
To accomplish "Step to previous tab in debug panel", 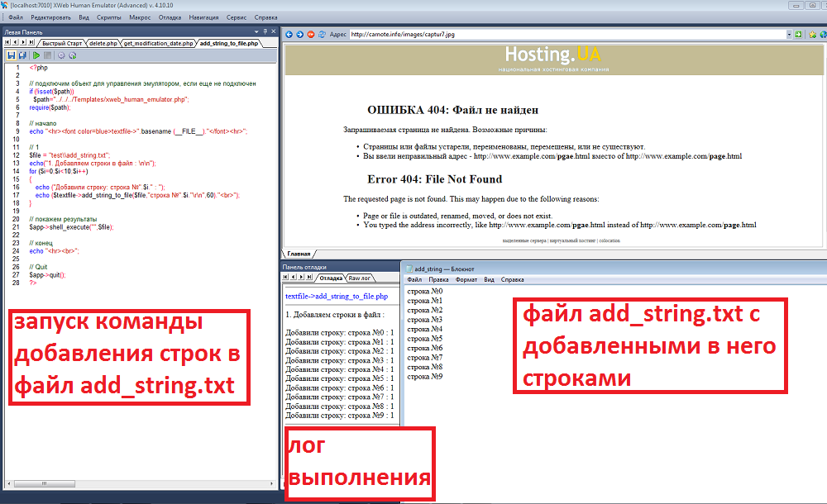I will point(294,277).
